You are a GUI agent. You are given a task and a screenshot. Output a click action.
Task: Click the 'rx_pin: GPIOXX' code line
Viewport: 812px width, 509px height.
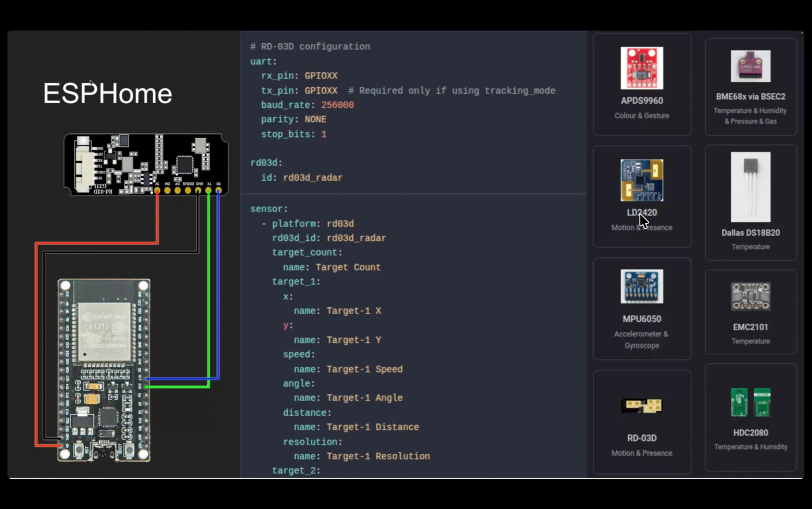299,76
